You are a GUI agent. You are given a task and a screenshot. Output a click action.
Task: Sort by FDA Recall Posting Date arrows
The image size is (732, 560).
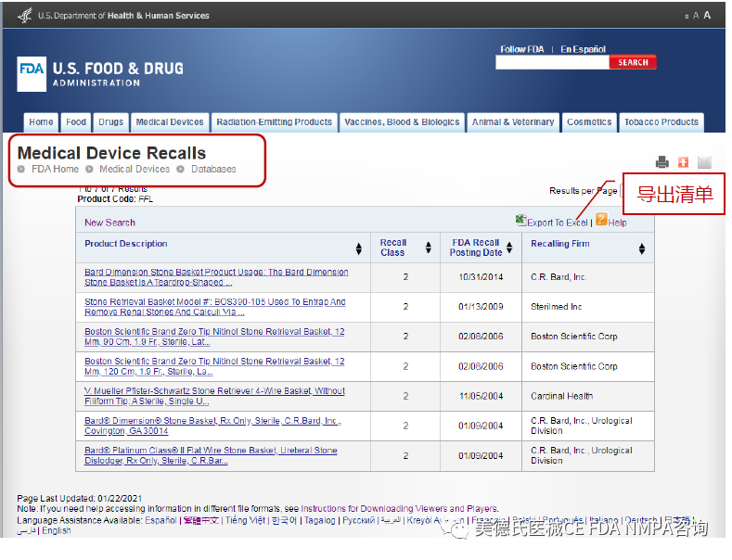tap(509, 248)
